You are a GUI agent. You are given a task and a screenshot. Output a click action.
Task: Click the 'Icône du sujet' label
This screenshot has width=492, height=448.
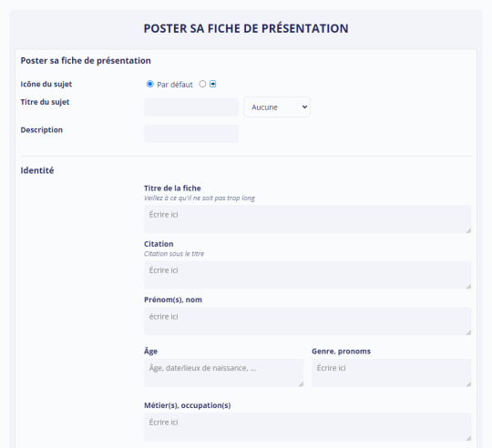click(x=46, y=84)
